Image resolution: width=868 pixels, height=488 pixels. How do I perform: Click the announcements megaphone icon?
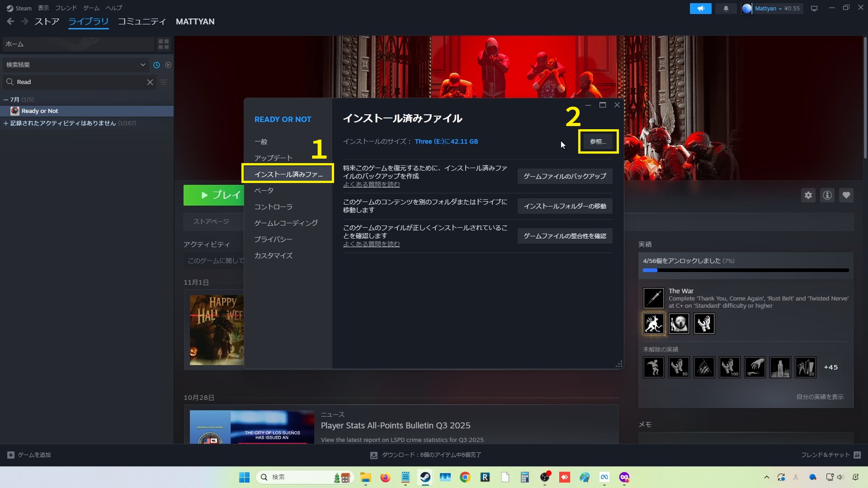pyautogui.click(x=700, y=8)
